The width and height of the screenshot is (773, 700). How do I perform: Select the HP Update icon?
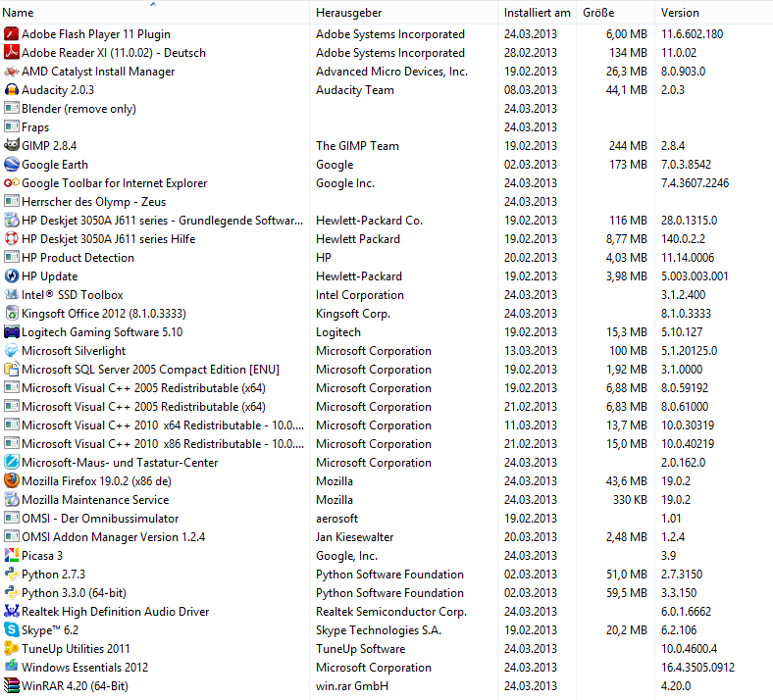[12, 276]
